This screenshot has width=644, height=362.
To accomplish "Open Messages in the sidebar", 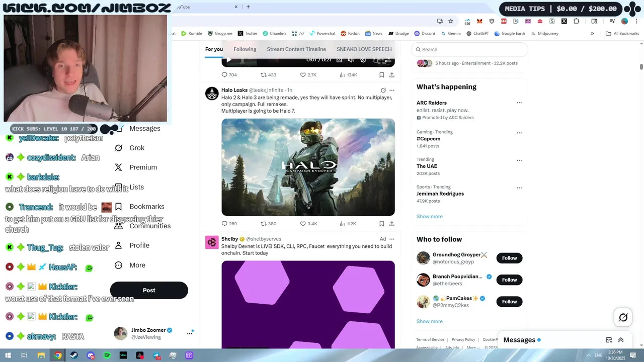I will 144,128.
